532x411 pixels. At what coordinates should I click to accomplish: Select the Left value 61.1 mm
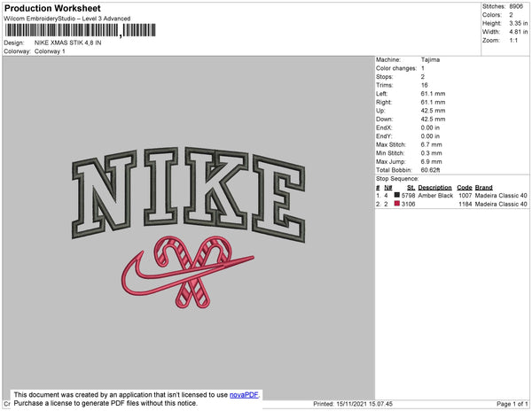tap(433, 94)
